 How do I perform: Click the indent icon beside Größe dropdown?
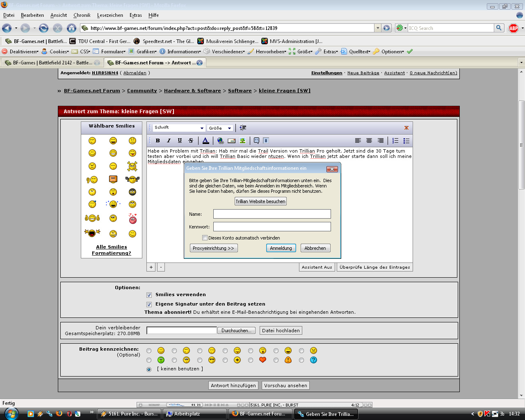(243, 128)
